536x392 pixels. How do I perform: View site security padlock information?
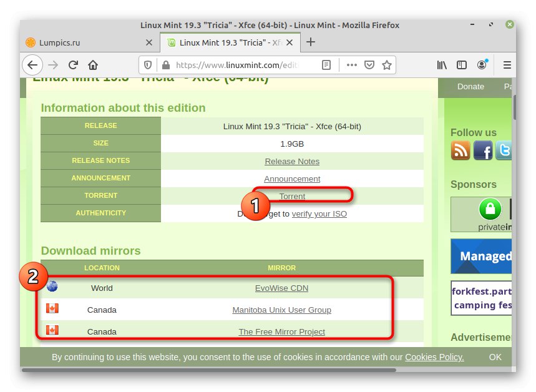pos(166,65)
